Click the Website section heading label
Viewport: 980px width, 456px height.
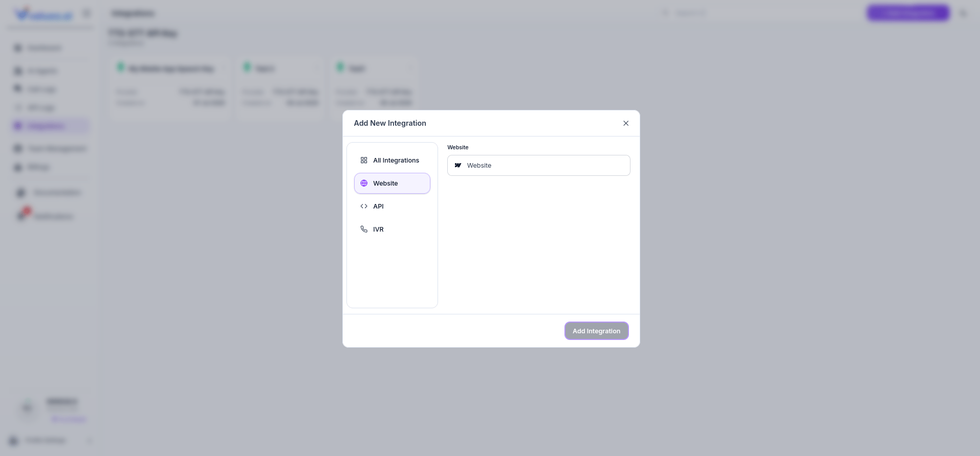[x=458, y=147]
